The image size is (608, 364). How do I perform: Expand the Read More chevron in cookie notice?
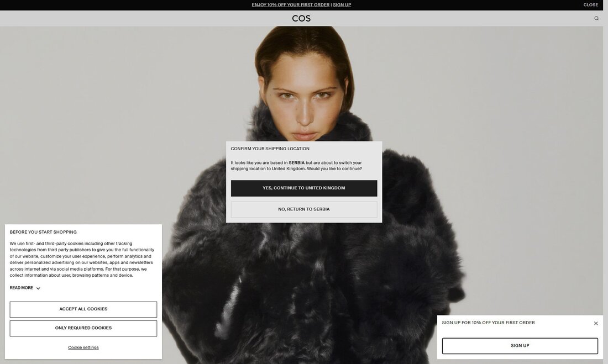38,288
